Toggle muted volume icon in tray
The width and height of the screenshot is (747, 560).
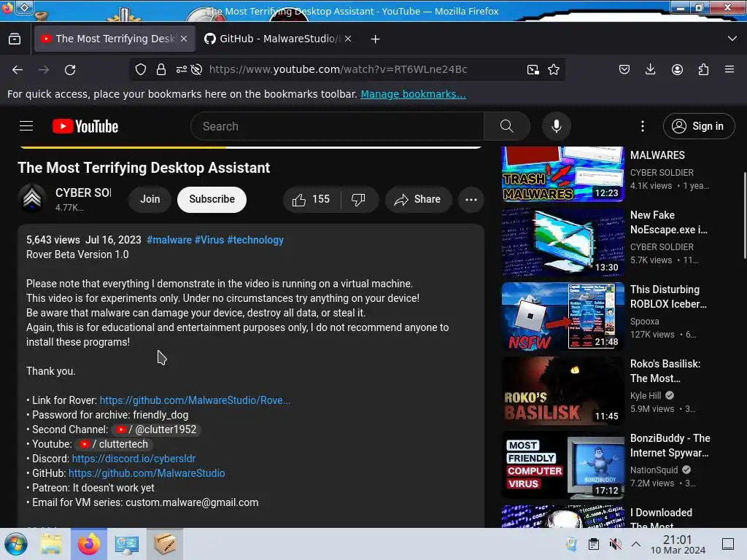pos(616,544)
